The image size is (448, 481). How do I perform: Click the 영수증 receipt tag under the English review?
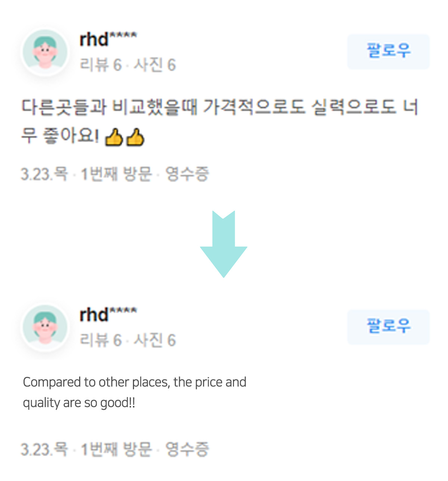point(187,450)
